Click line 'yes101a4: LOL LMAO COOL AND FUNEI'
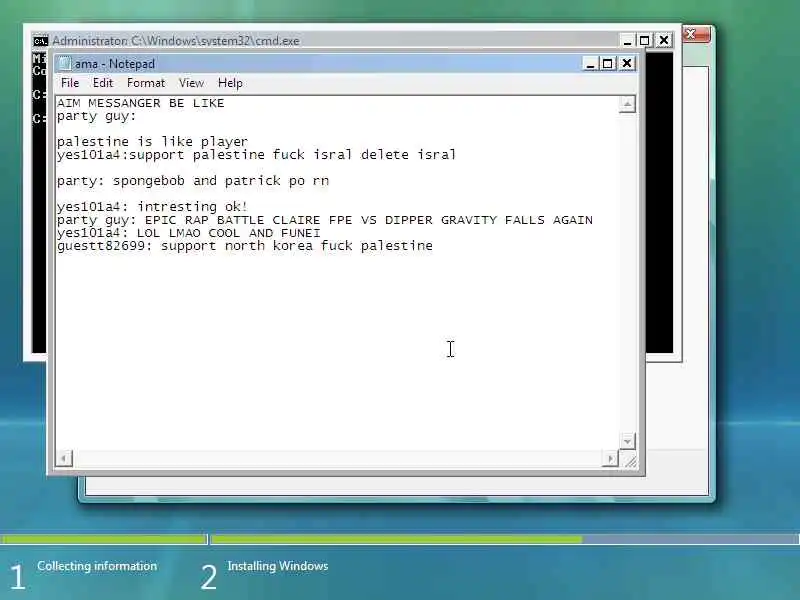This screenshot has width=800, height=600. [189, 233]
